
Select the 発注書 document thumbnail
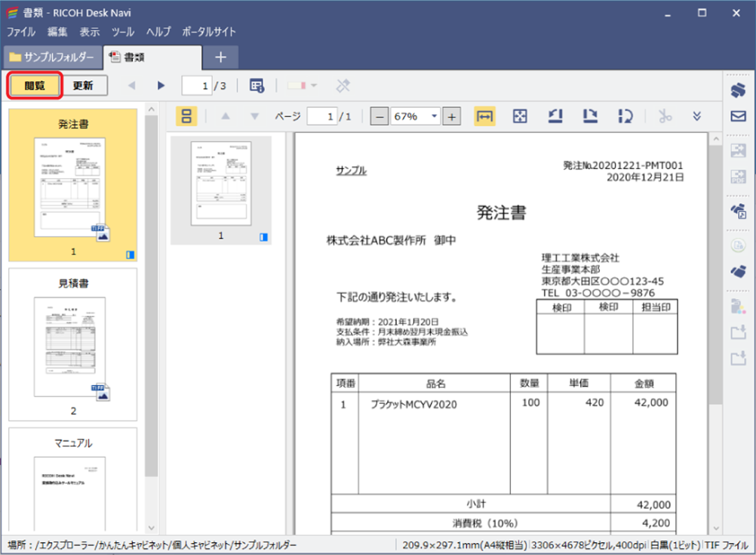click(x=72, y=185)
